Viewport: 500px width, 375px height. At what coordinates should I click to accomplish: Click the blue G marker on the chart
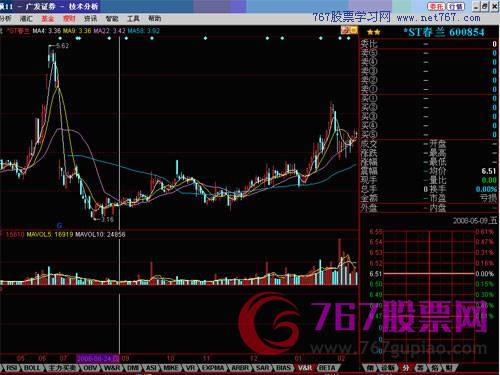(59, 226)
